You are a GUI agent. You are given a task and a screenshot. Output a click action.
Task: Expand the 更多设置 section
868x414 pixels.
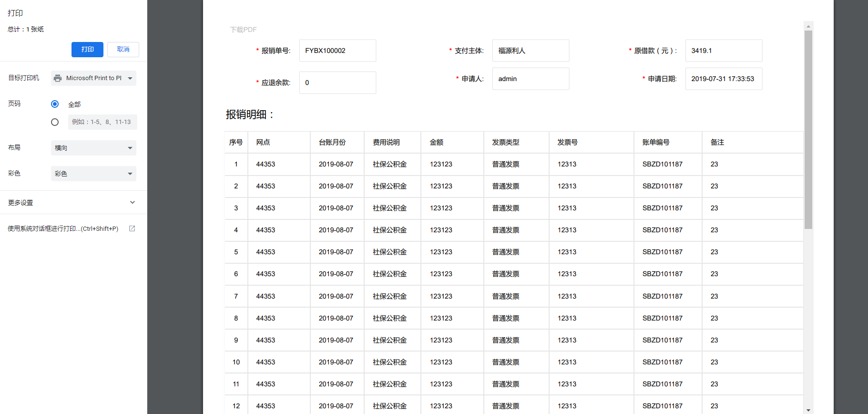73,203
